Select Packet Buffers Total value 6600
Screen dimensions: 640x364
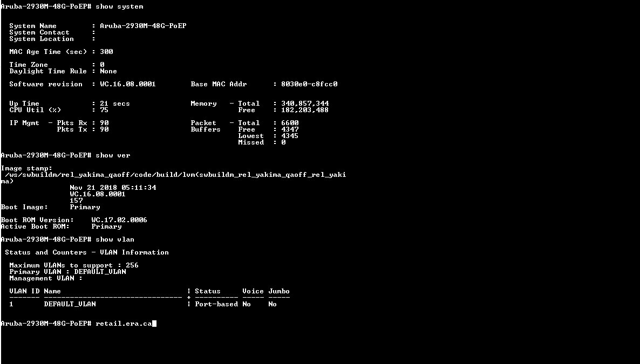click(290, 123)
